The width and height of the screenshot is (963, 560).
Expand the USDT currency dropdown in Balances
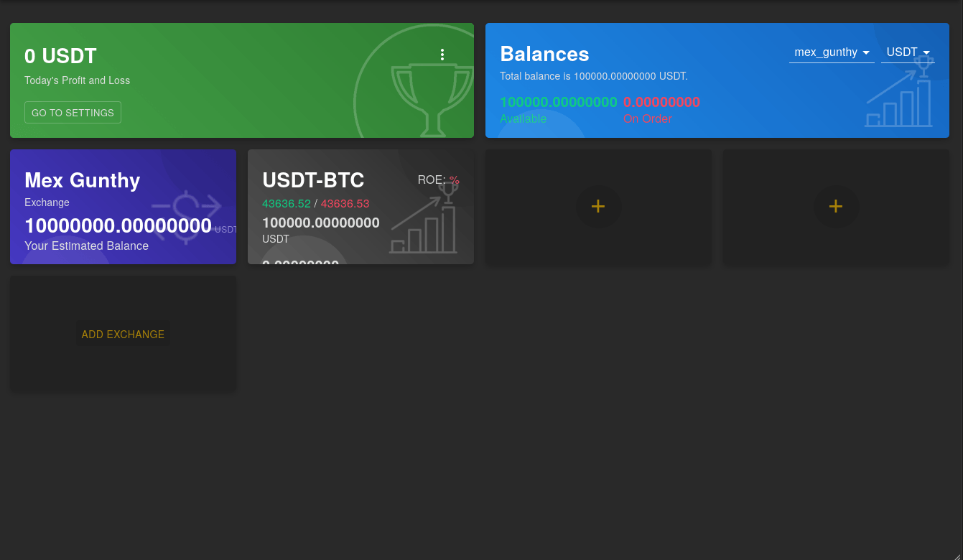(x=908, y=52)
